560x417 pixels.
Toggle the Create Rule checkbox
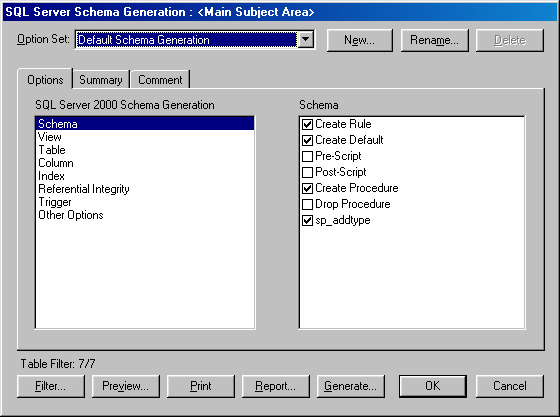307,124
